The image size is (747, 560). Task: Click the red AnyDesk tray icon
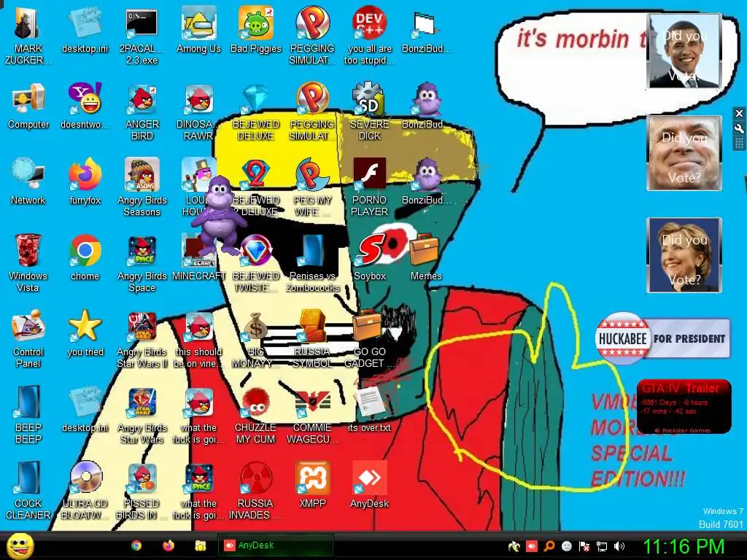point(532,546)
